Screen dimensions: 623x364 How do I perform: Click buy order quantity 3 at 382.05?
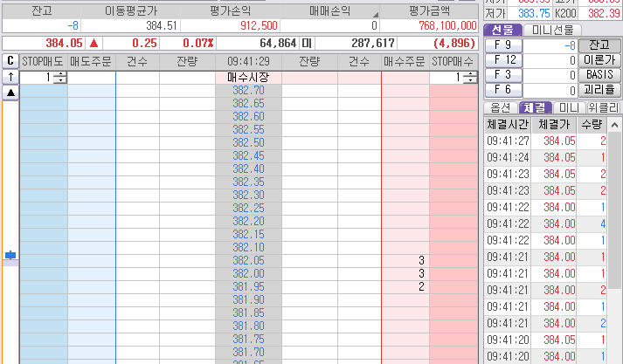tap(405, 261)
